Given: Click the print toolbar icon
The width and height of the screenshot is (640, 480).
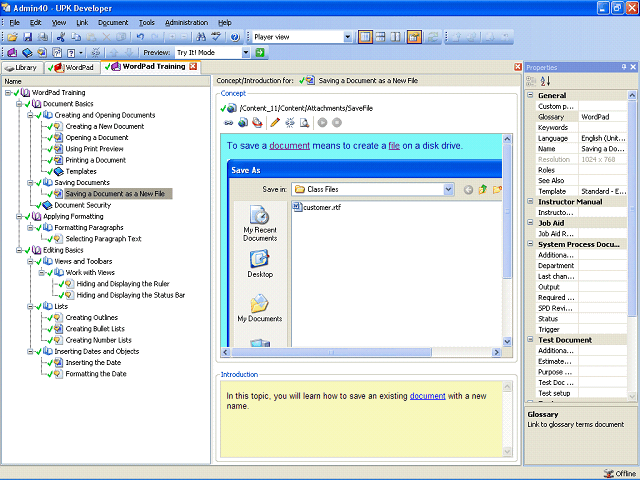Looking at the screenshot, I should (x=42, y=37).
